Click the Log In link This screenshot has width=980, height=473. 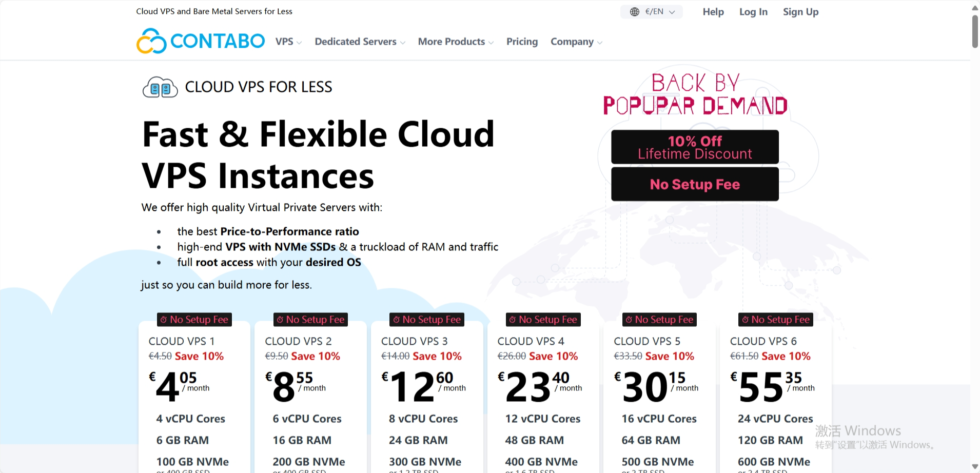coord(753,11)
